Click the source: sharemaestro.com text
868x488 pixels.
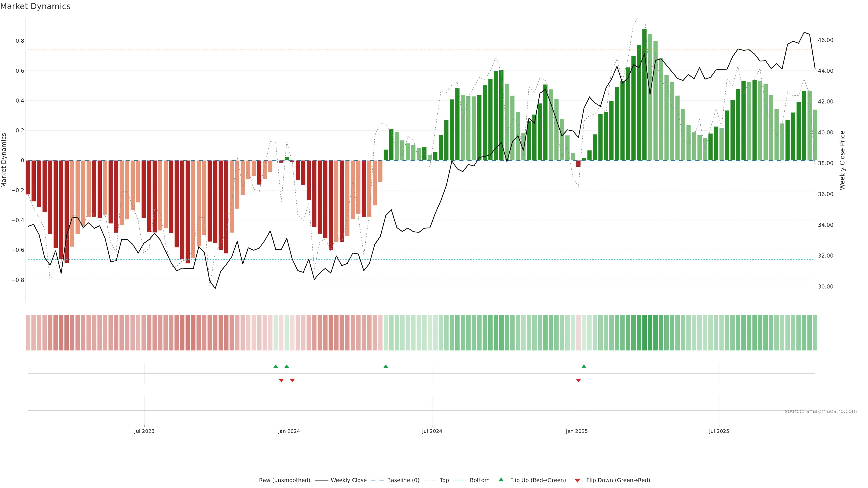tap(821, 411)
